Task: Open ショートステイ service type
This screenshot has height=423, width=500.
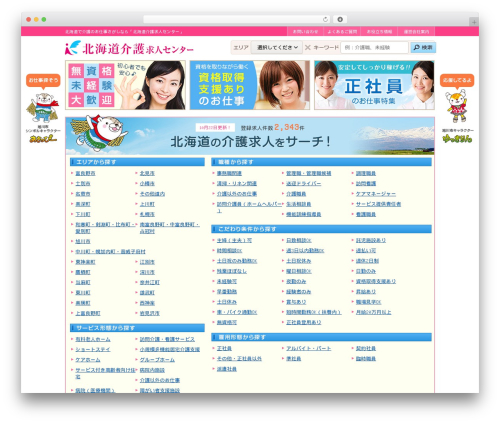Action: (93, 349)
